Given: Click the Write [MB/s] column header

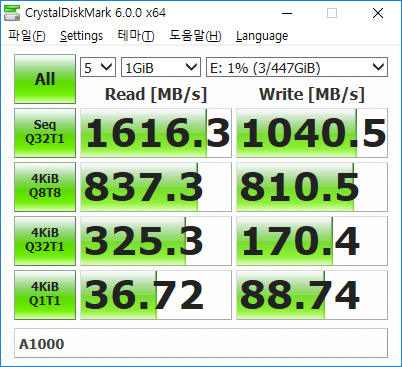Looking at the screenshot, I should [312, 94].
